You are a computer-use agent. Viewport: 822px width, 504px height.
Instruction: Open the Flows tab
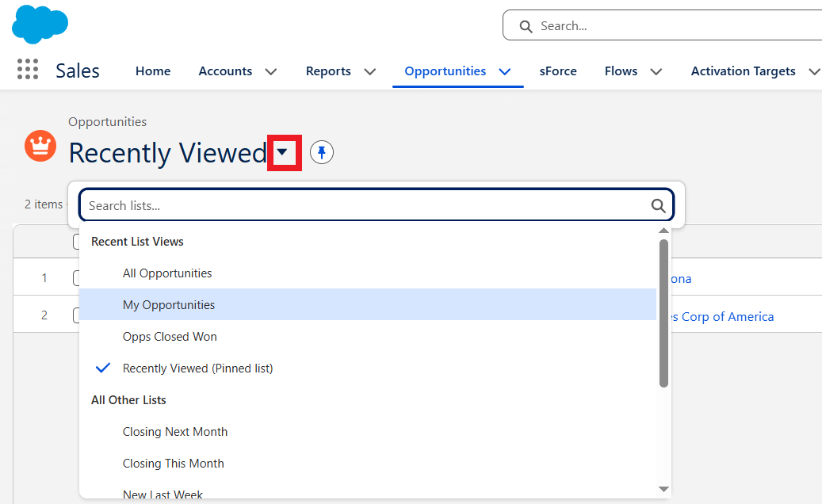621,71
